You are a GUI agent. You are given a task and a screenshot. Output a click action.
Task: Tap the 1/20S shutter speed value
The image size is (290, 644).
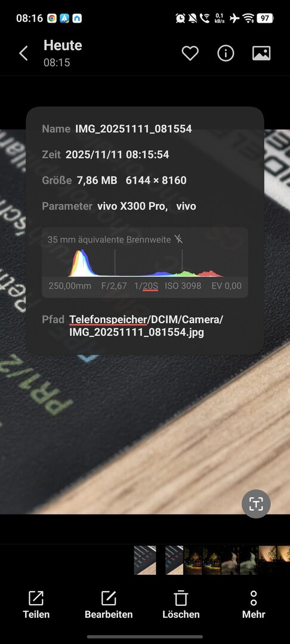click(146, 286)
